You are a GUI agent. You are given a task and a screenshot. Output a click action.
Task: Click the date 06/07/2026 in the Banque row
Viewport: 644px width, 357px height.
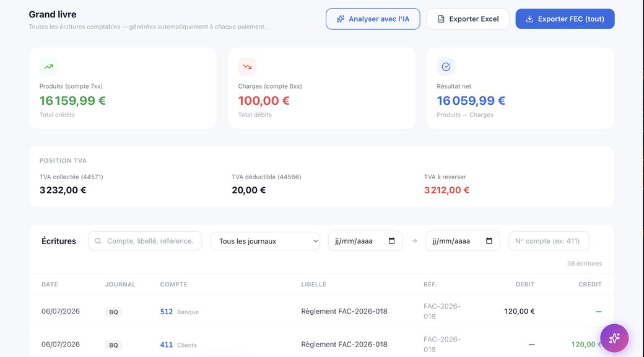(61, 311)
